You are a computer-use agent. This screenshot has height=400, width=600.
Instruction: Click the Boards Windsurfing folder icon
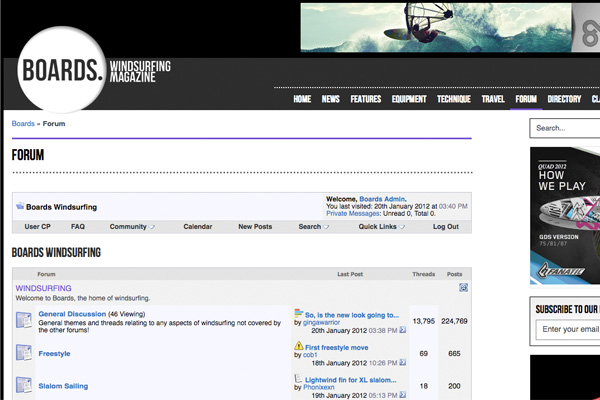pos(20,207)
